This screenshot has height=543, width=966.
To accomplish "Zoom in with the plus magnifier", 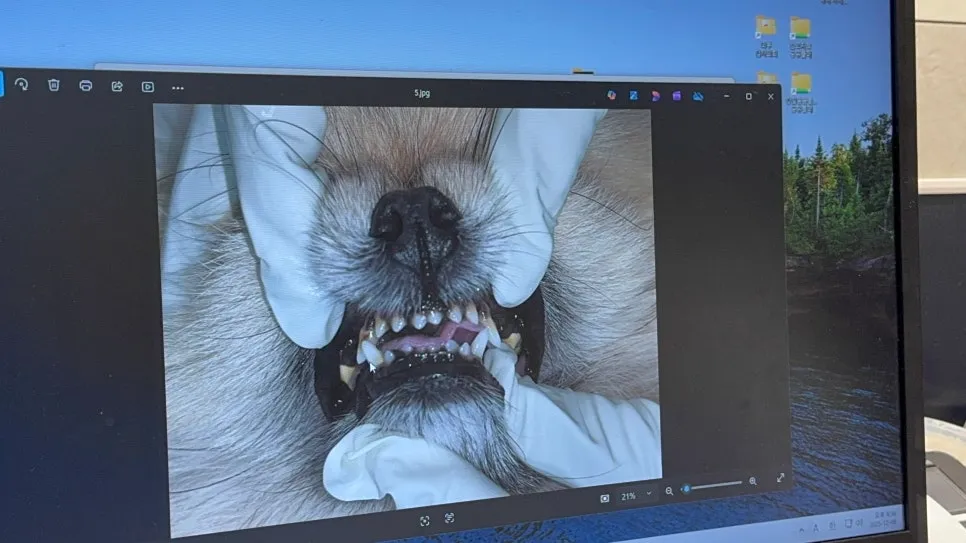I will [753, 481].
